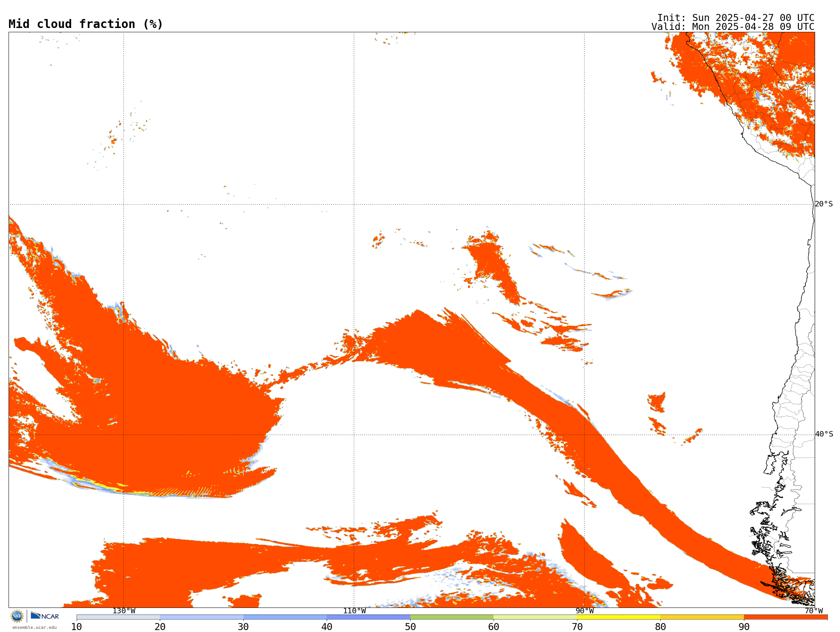The image size is (840, 632).
Task: Click the colorbar label '70'
Action: coord(577,627)
